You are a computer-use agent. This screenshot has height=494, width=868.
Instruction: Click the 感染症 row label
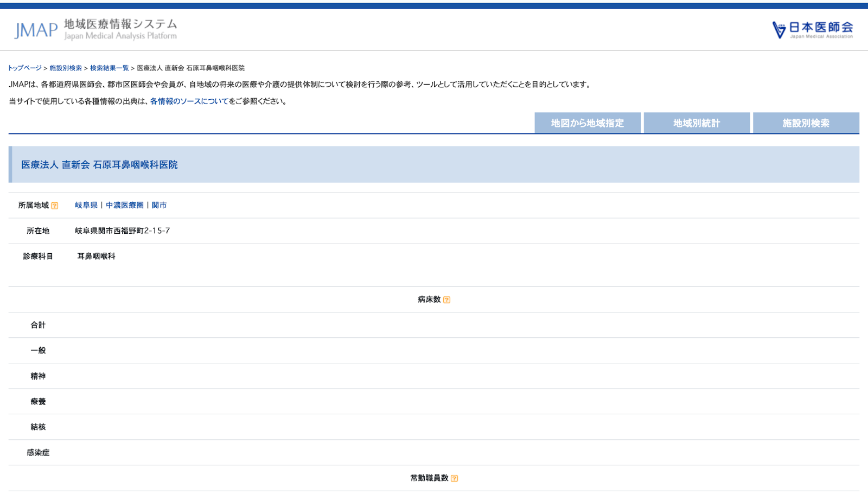38,453
